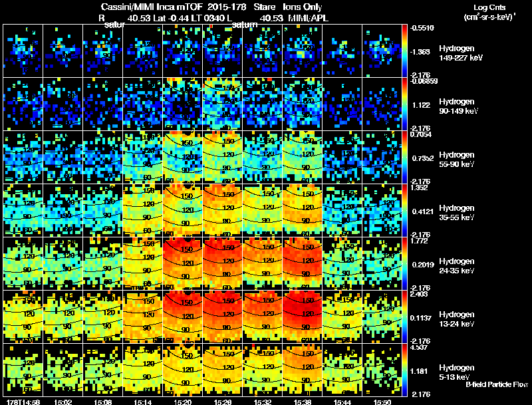Click the Hydrogen 55-90 keV label
This screenshot has width=532, height=405.
pos(457,160)
